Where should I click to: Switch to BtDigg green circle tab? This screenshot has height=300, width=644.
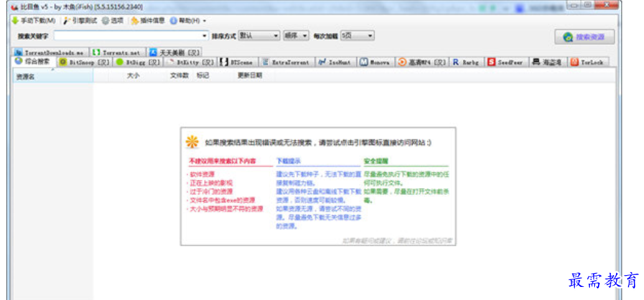pyautogui.click(x=138, y=62)
